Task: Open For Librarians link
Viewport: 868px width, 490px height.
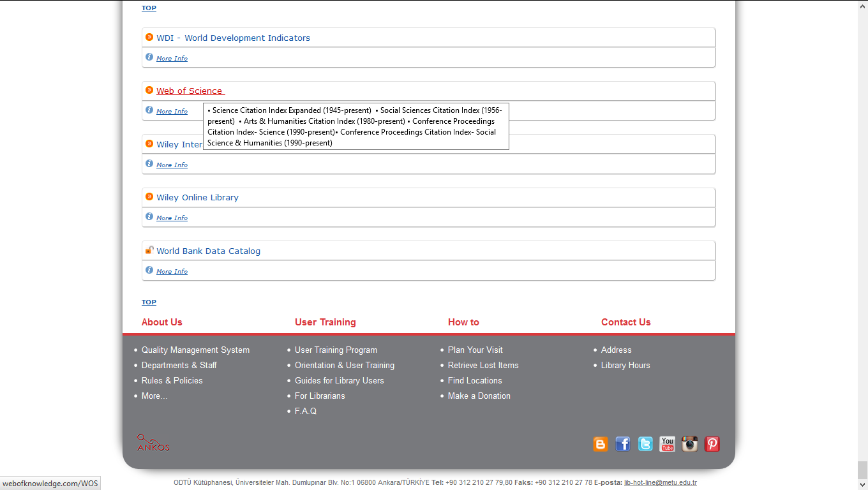Action: [320, 396]
